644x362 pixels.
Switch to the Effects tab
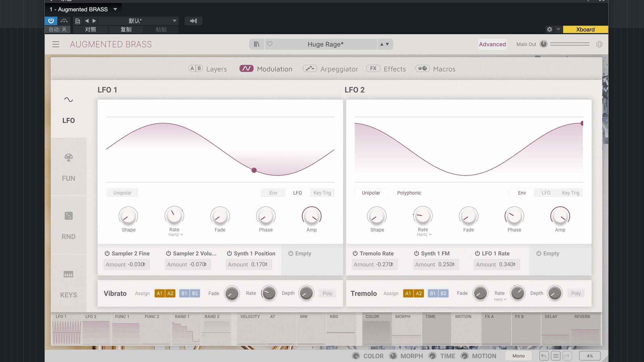coord(386,69)
